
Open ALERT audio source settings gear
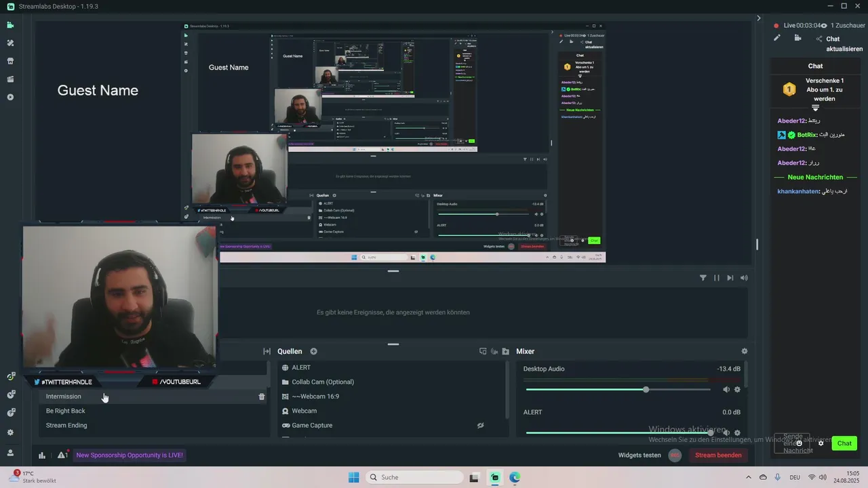coord(737,432)
